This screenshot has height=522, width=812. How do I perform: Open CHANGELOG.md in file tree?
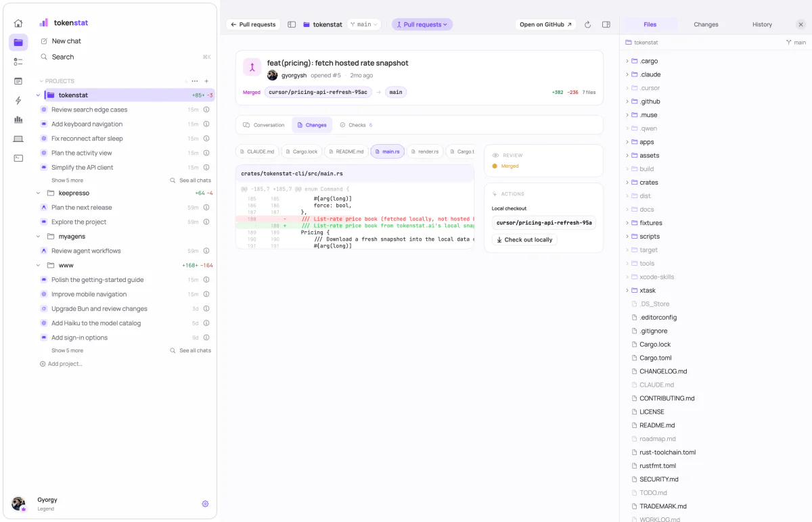point(663,371)
